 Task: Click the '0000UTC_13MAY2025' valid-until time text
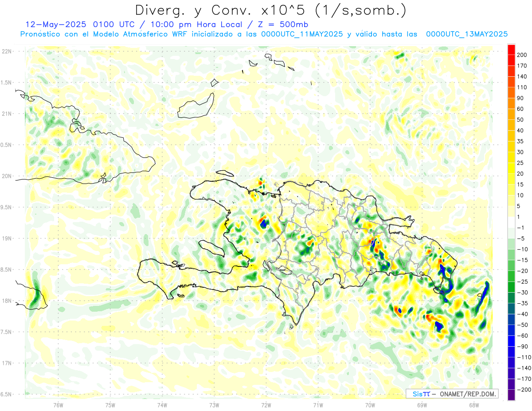(467, 34)
